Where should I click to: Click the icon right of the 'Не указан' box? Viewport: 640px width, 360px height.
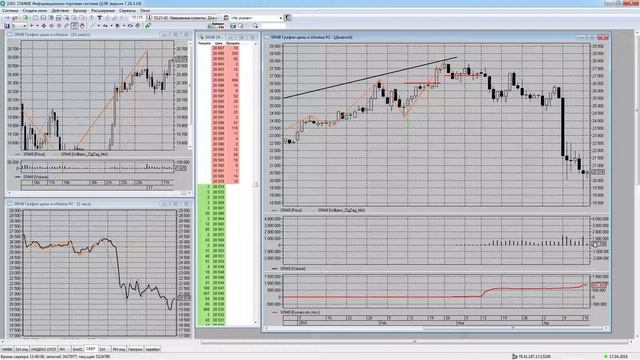pyautogui.click(x=287, y=18)
